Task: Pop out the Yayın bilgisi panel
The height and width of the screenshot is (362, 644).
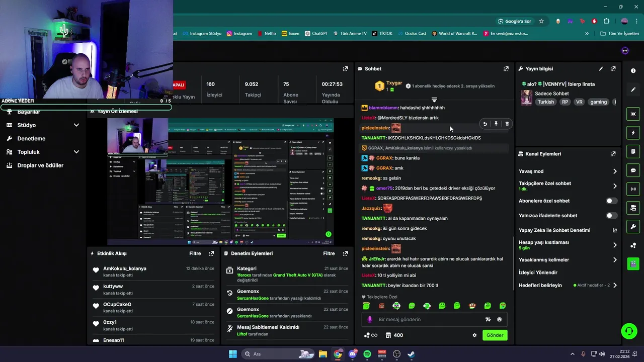Action: click(x=613, y=69)
